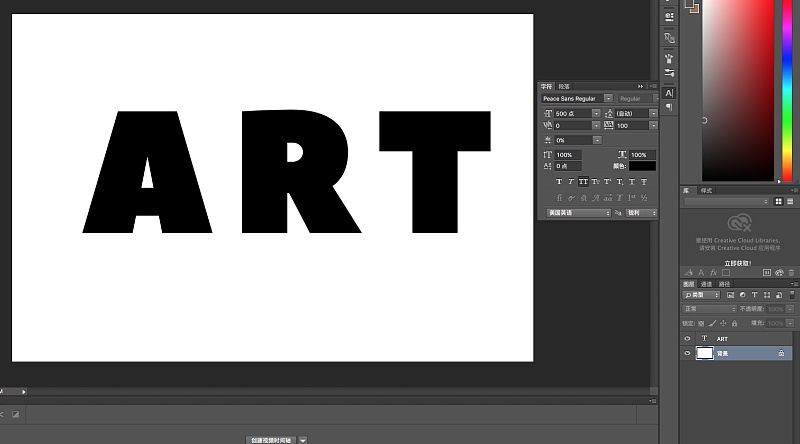Viewport: 800px width, 444px height.
Task: Open the Clone Source panel icon in dock
Action: click(x=669, y=38)
